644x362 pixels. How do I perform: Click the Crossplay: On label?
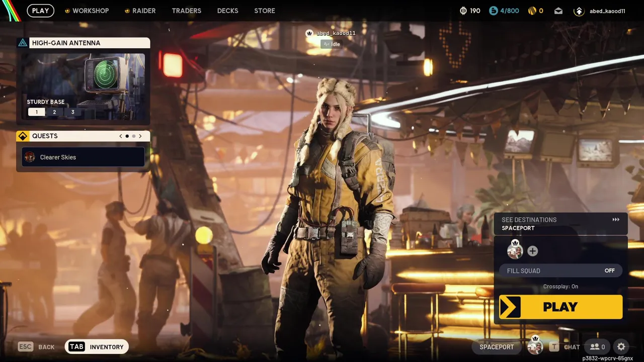tap(560, 287)
